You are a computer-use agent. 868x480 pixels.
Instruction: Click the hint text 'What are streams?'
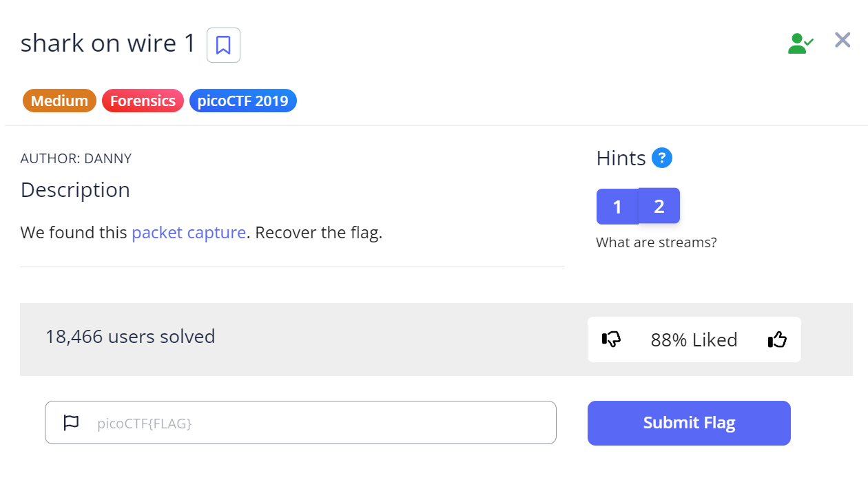tap(656, 242)
